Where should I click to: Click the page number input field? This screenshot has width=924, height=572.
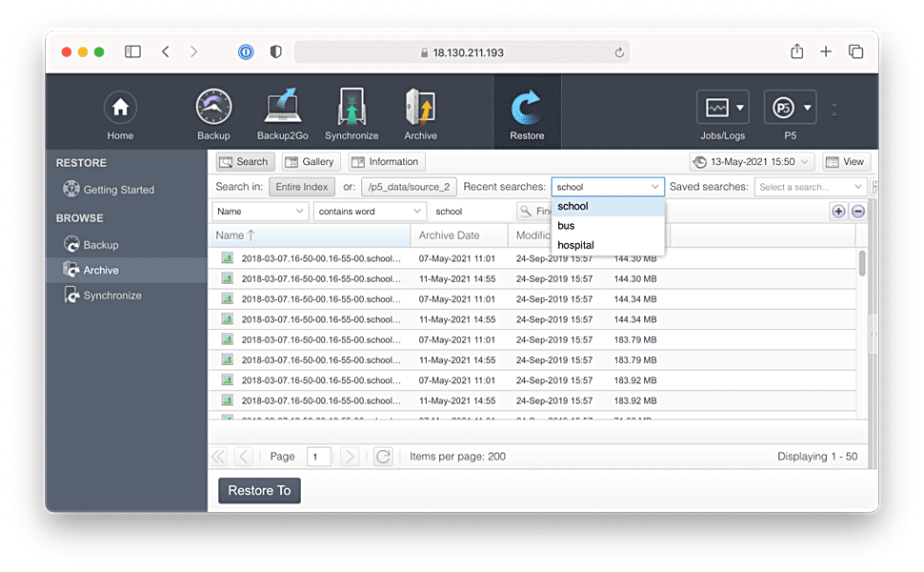click(x=318, y=457)
